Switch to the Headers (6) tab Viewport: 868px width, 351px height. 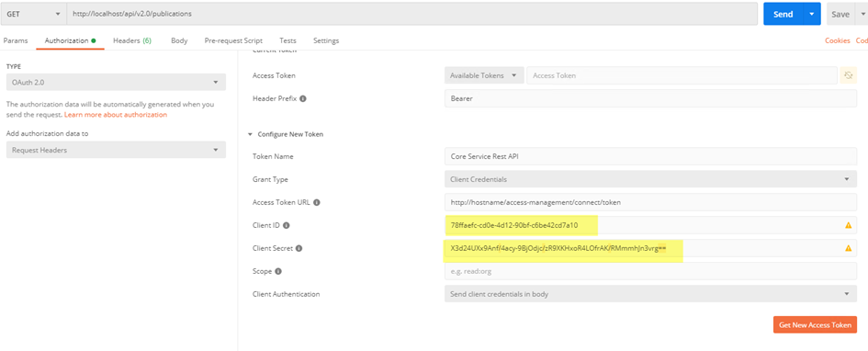coord(132,40)
